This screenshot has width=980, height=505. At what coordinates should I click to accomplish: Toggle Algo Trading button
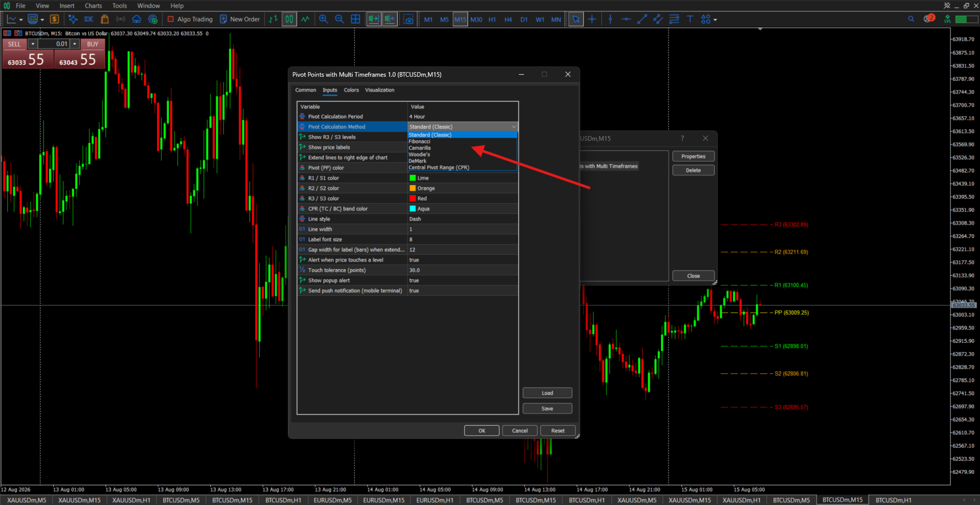[190, 19]
